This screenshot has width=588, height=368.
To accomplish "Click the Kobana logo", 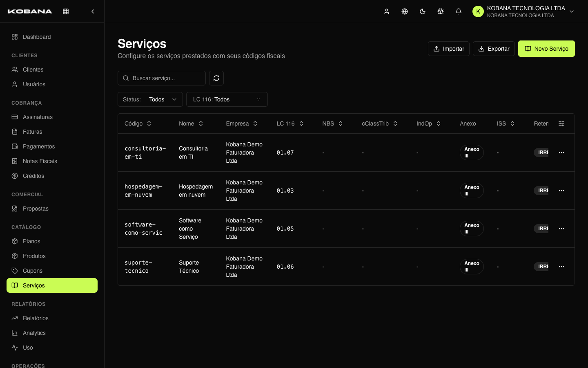I will (30, 11).
